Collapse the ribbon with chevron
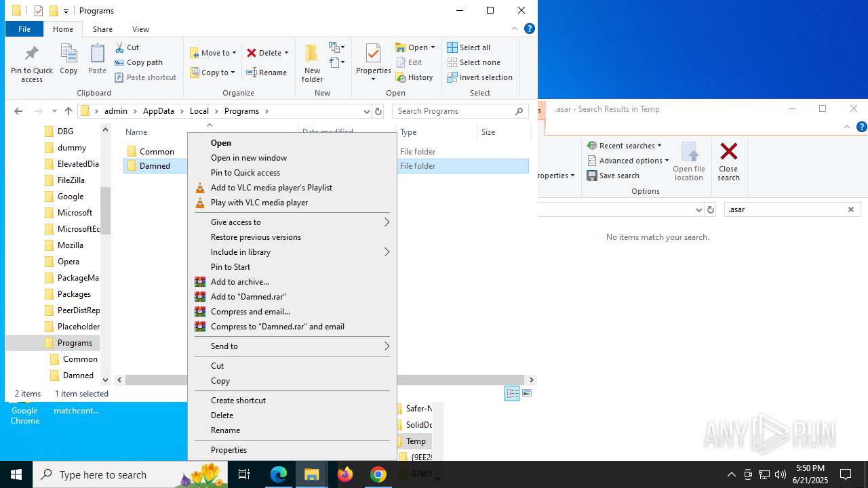 point(515,28)
